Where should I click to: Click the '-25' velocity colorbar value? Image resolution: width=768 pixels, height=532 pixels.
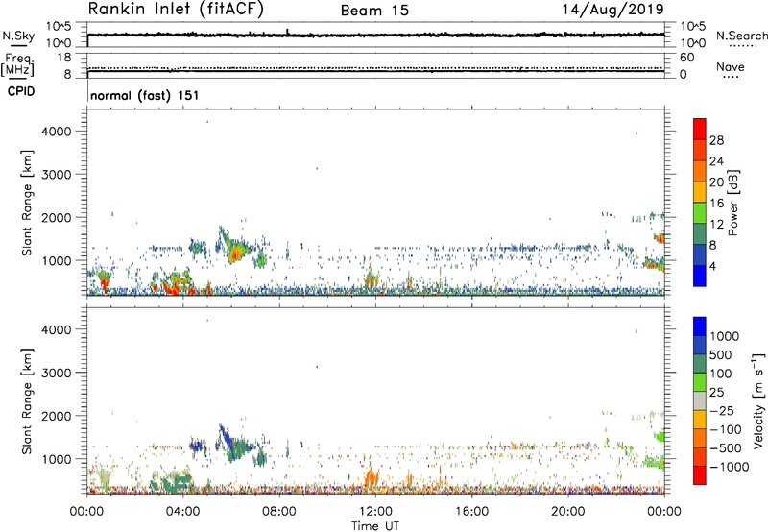pyautogui.click(x=724, y=410)
